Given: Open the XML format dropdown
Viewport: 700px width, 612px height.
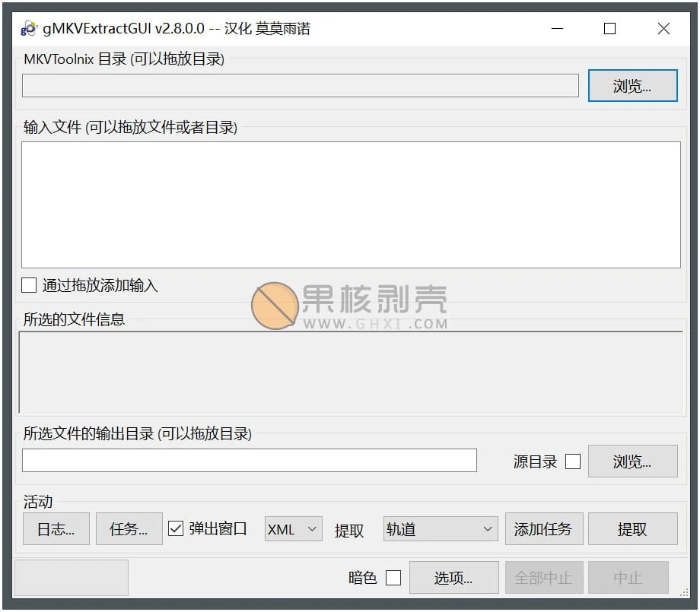Looking at the screenshot, I should [x=293, y=528].
